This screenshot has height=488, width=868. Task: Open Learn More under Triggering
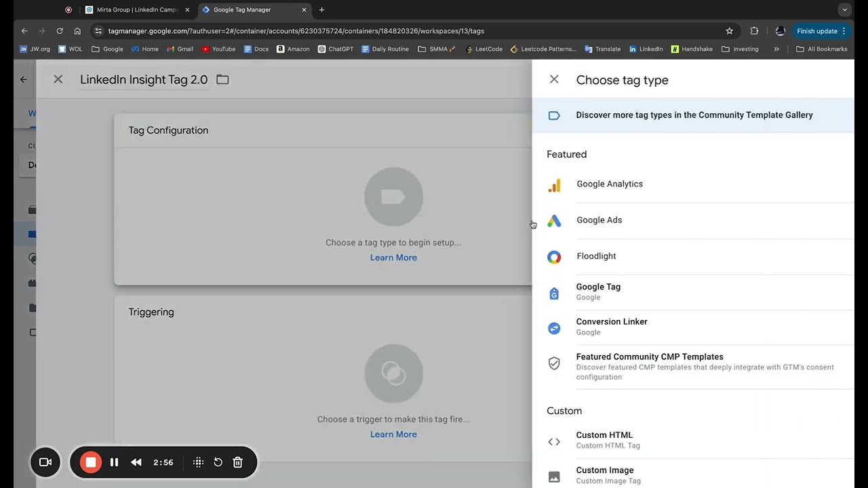pyautogui.click(x=393, y=434)
